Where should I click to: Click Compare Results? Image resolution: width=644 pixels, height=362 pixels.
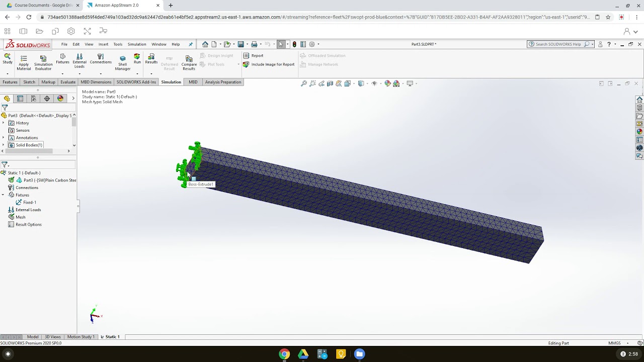pos(189,62)
